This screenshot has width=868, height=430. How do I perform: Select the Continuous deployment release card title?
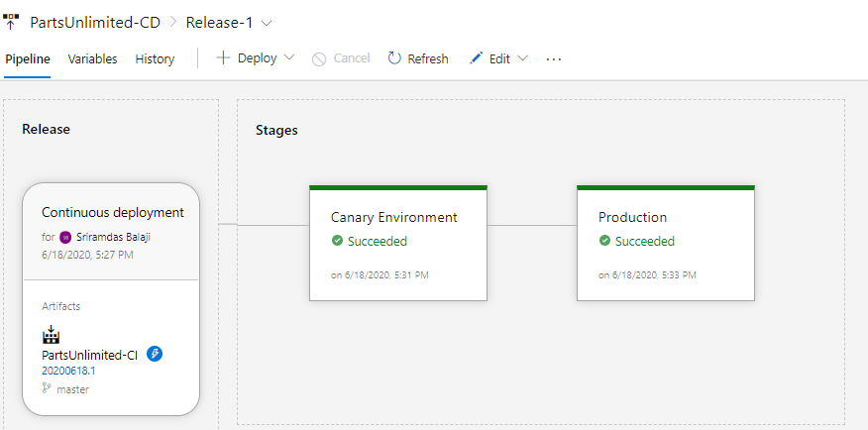click(x=113, y=212)
